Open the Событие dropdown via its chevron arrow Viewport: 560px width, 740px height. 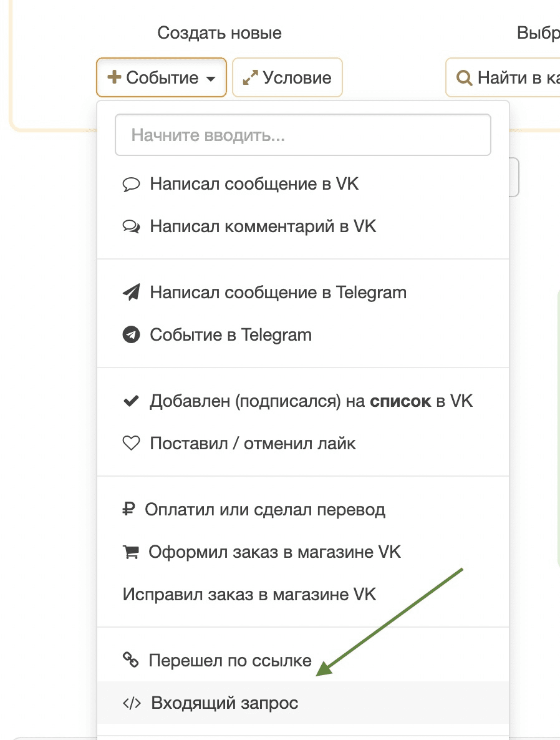[211, 77]
